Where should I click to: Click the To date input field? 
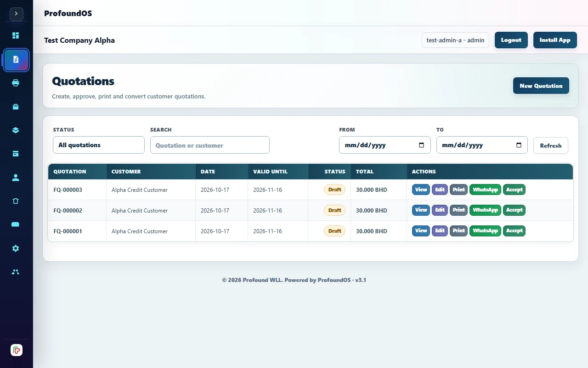482,145
